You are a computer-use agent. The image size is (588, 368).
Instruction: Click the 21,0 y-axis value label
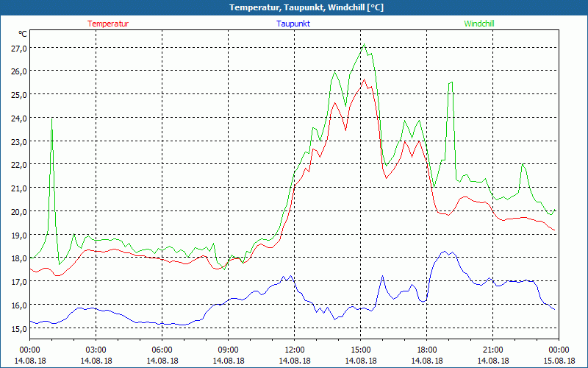pos(18,188)
